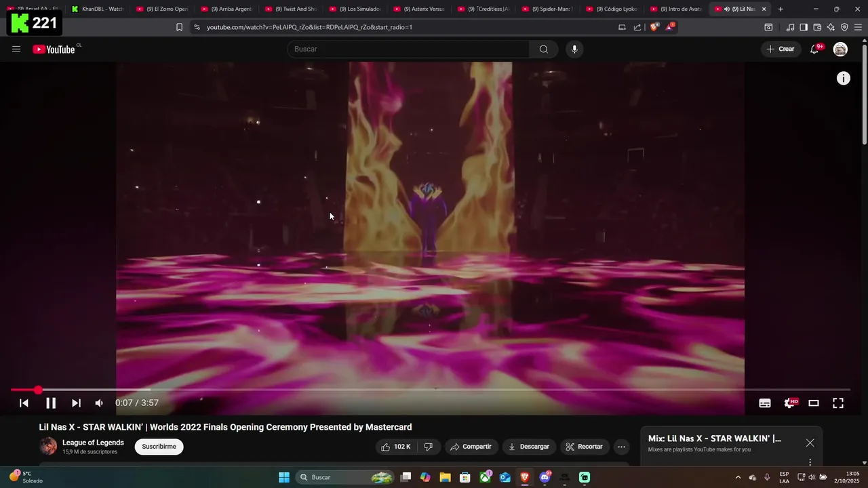This screenshot has height=488, width=868.
Task: Mute the video volume
Action: pyautogui.click(x=99, y=403)
